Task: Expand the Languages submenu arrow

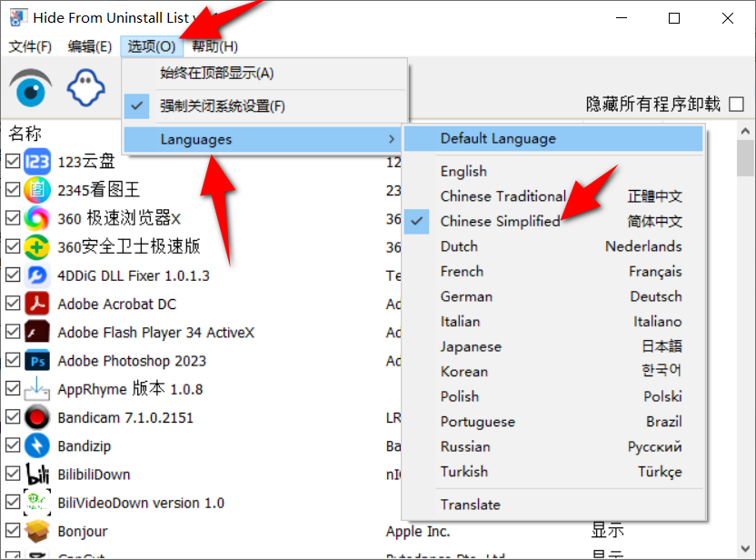Action: point(392,139)
